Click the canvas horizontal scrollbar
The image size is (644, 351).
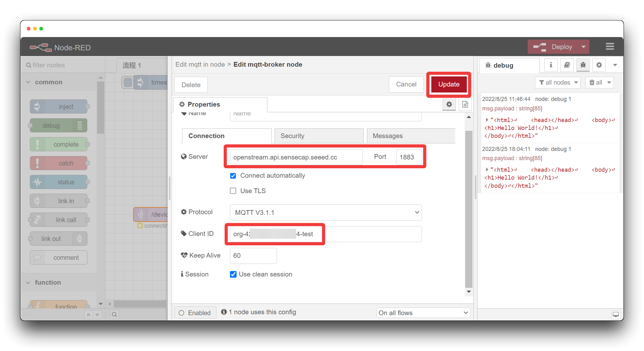coord(140,304)
